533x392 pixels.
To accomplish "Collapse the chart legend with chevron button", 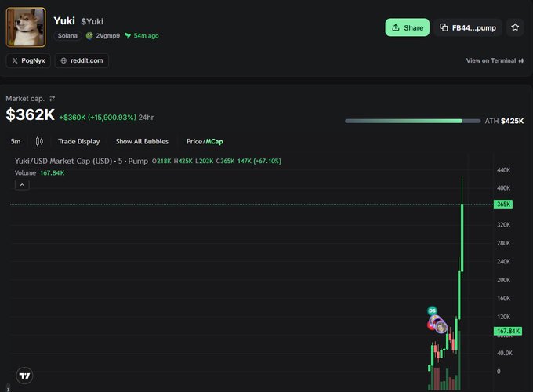I will [x=22, y=185].
